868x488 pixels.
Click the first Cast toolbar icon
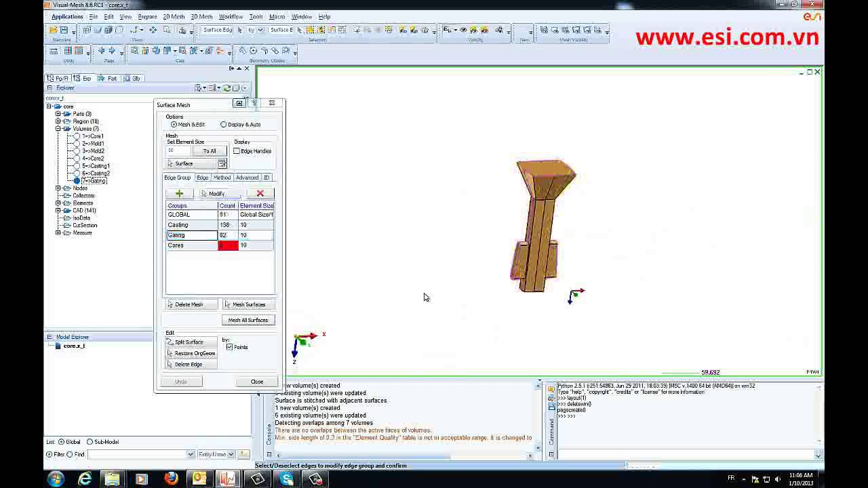tap(135, 51)
